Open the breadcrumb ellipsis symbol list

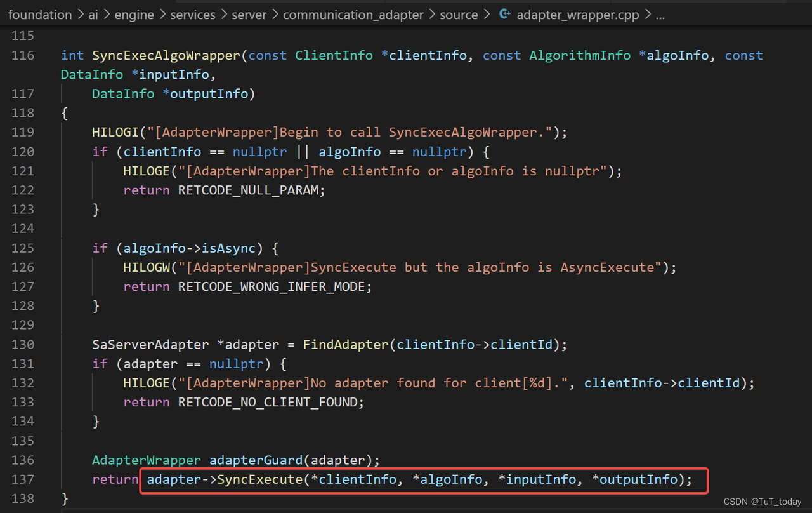point(660,15)
